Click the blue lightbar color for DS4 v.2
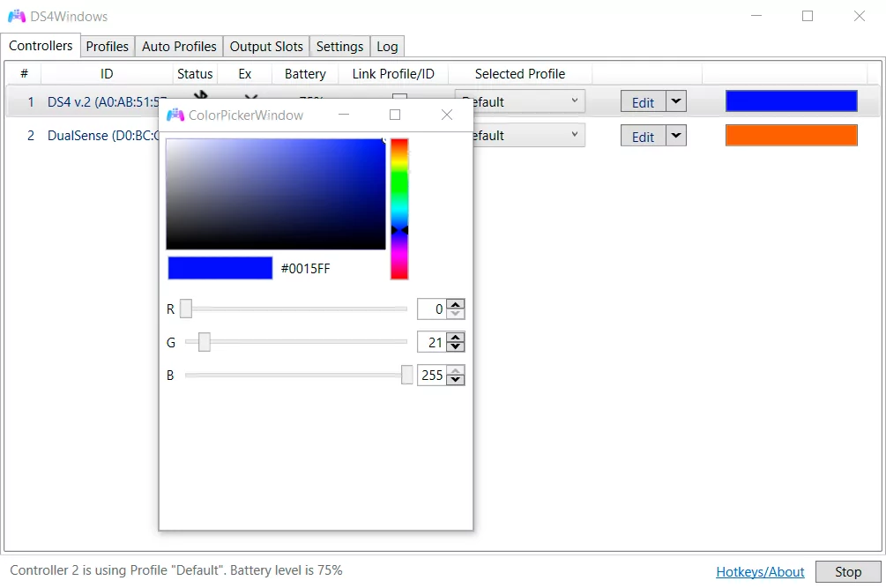Screen dimensions: 886x588 pyautogui.click(x=791, y=101)
